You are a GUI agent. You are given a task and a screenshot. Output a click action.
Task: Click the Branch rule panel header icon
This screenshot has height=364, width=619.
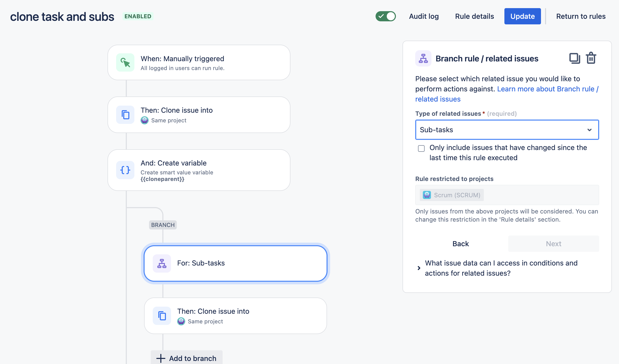coord(423,58)
